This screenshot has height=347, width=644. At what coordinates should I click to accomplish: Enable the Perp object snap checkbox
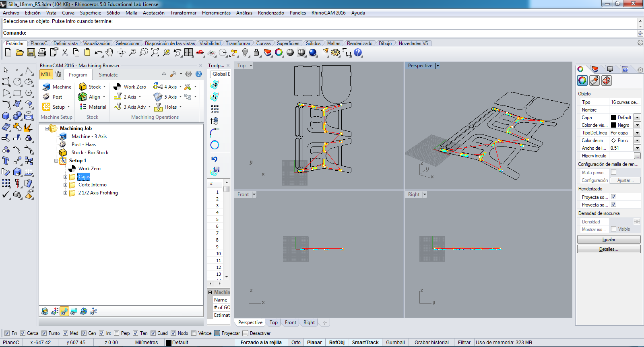[117, 333]
